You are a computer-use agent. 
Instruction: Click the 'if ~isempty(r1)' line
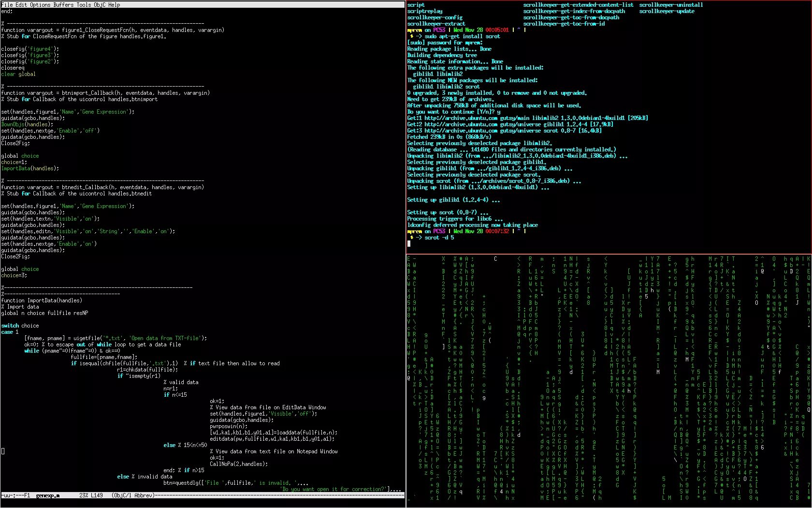pos(139,376)
